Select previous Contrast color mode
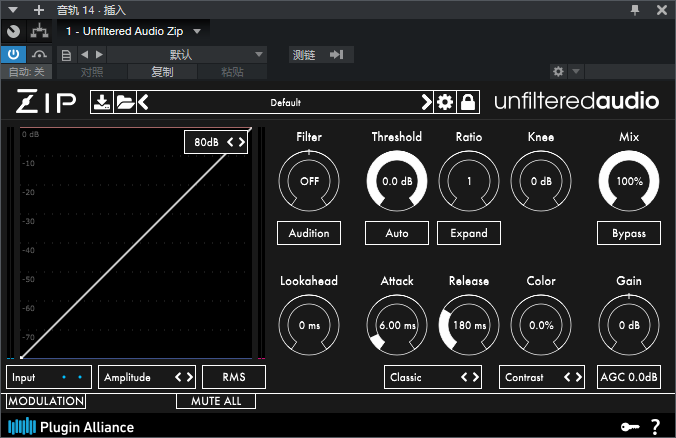Screen dimensions: 676x438 click(567, 377)
